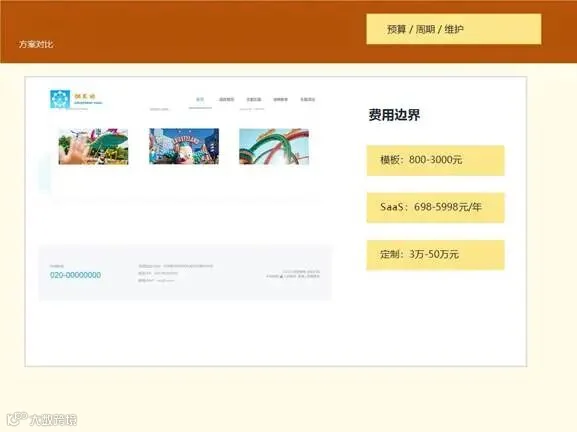Select the last navigation menu item
This screenshot has height=432, width=577.
coord(307,99)
